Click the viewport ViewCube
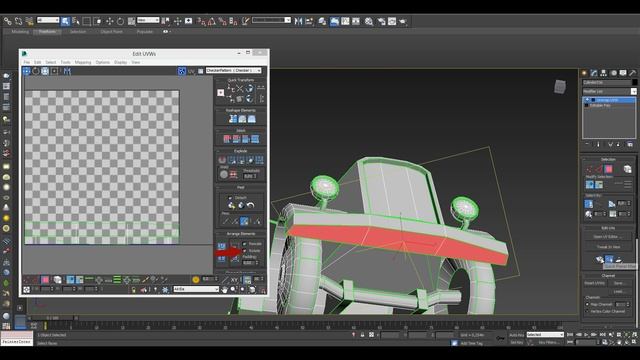Image resolution: width=640 pixels, height=360 pixels. click(560, 87)
